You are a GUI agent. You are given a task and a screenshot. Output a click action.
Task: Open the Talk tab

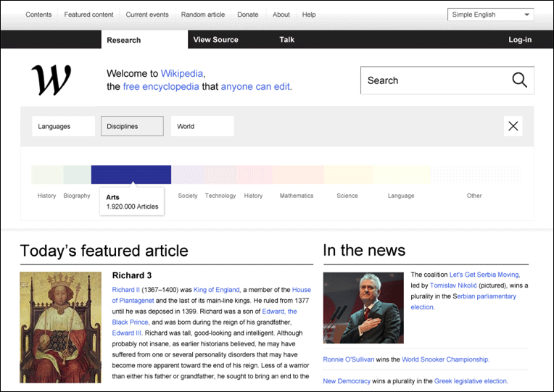click(286, 40)
